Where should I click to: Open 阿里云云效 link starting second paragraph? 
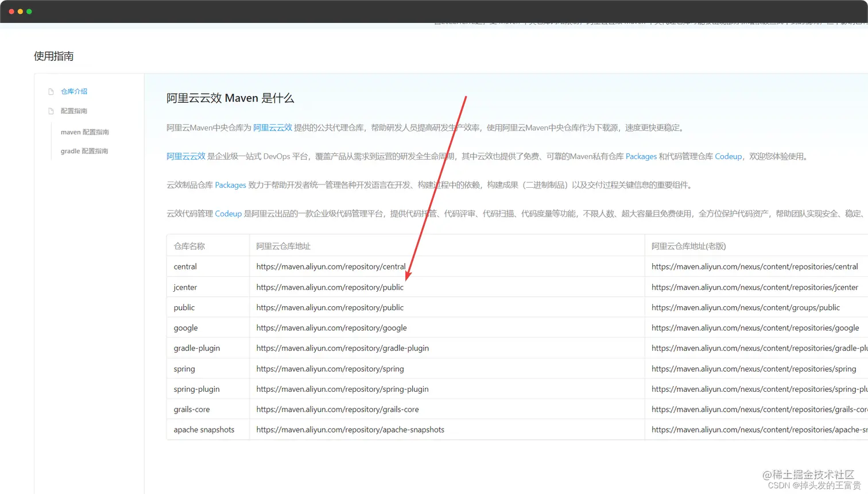(186, 156)
